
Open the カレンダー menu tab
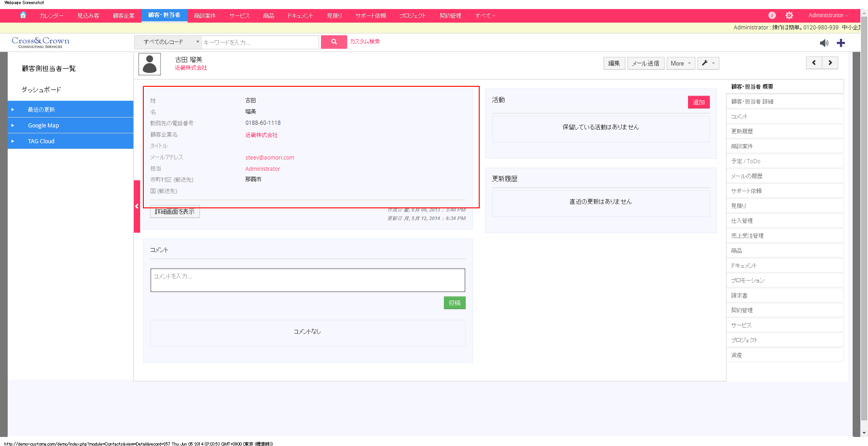pos(52,15)
